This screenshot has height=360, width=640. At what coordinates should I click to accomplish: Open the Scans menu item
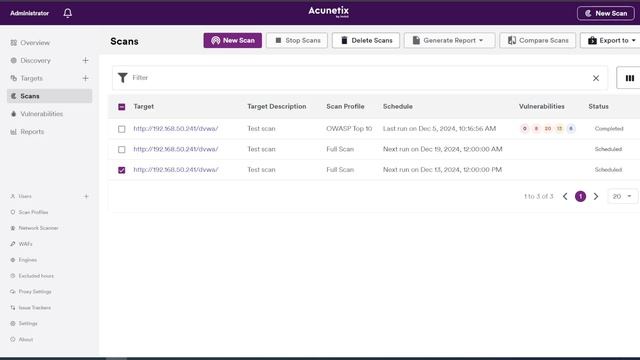pyautogui.click(x=49, y=96)
